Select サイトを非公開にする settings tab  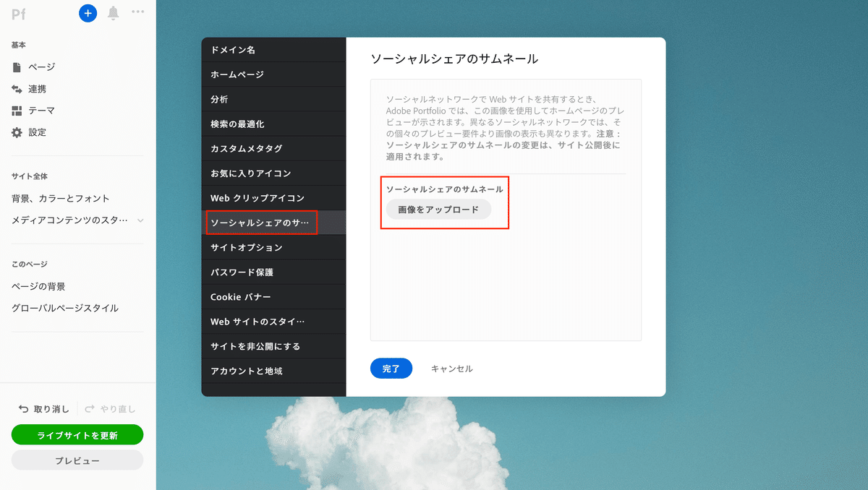[273, 346]
